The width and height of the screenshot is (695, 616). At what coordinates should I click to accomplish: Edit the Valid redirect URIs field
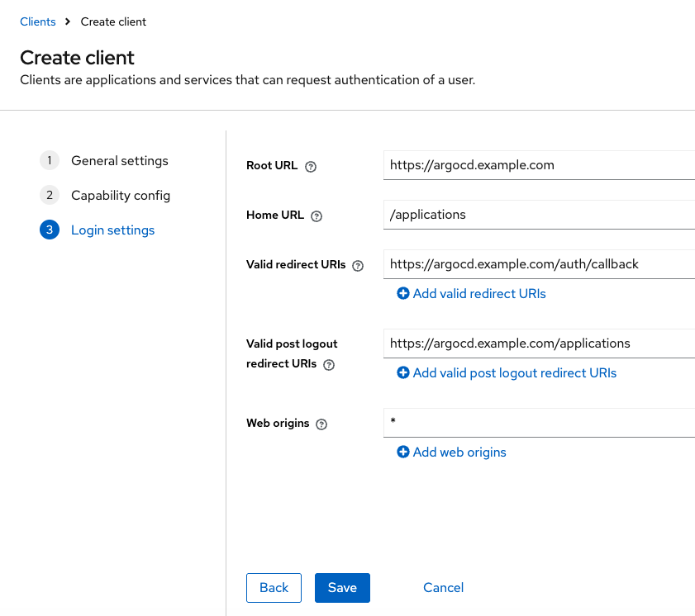[x=539, y=264]
